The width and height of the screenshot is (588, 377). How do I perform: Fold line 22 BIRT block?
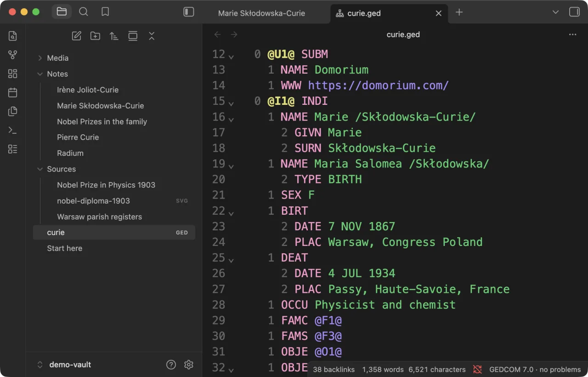coord(231,213)
